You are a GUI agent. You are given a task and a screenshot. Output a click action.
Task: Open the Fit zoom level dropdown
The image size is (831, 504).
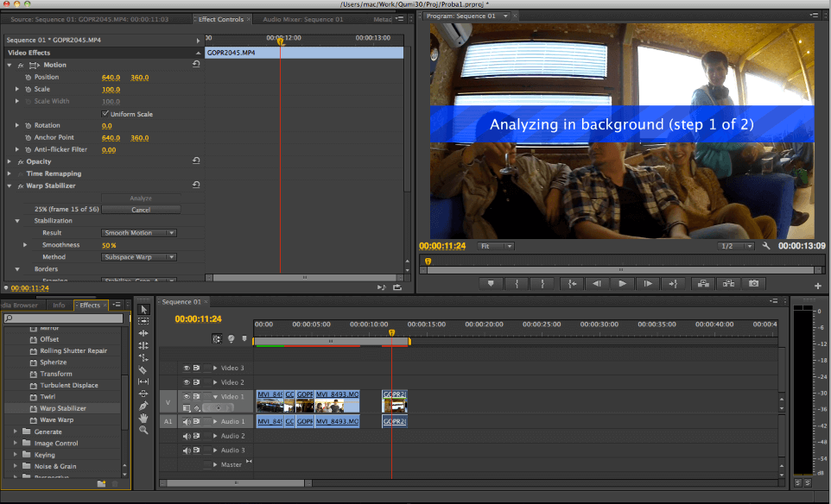coord(496,246)
